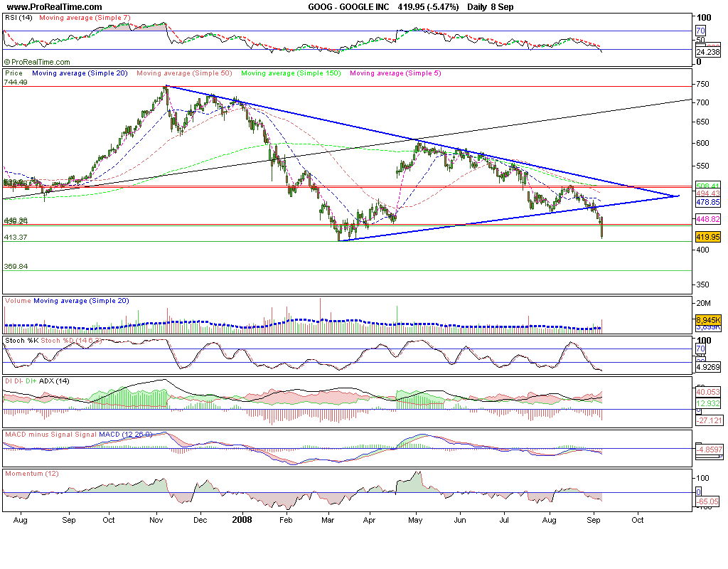This screenshot has height=569, width=728.
Task: Click Moving average (Simple 50) label
Action: click(184, 73)
